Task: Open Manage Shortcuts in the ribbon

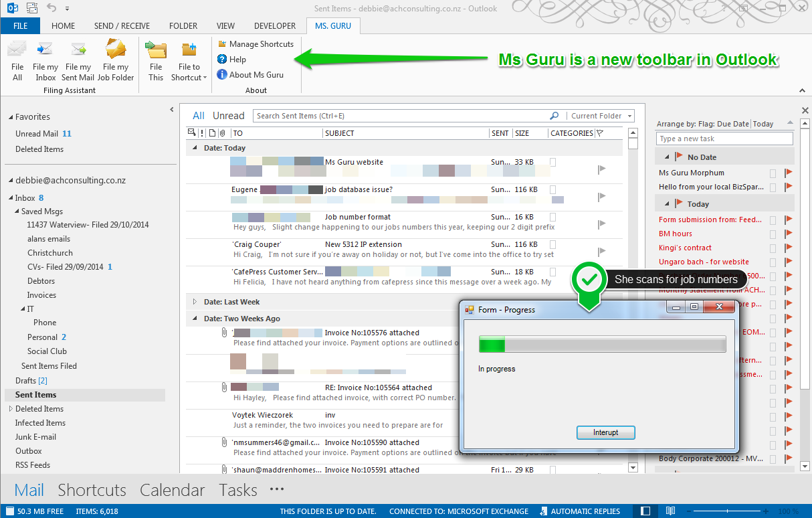Action: click(256, 44)
